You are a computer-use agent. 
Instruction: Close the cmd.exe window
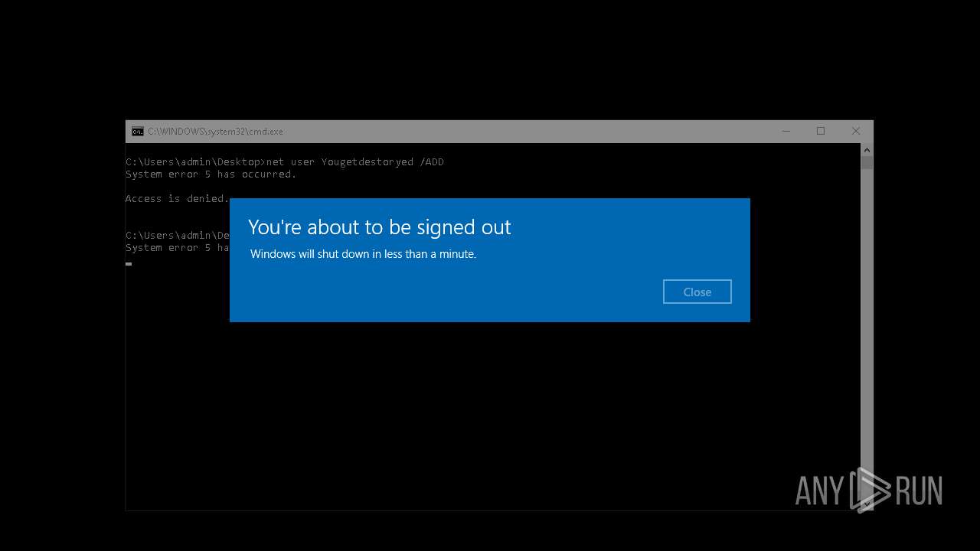856,132
